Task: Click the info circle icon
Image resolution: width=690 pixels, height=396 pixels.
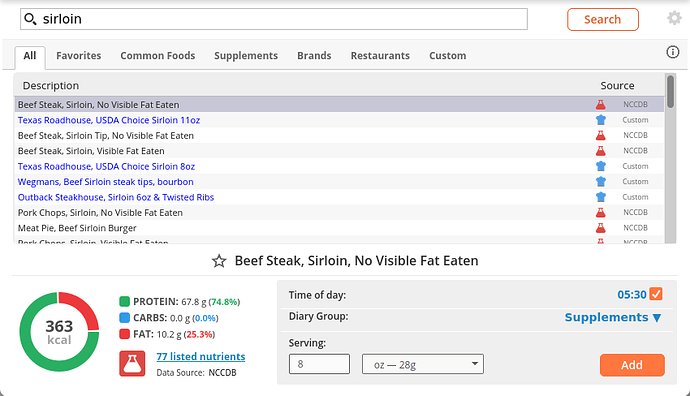Action: pyautogui.click(x=672, y=52)
